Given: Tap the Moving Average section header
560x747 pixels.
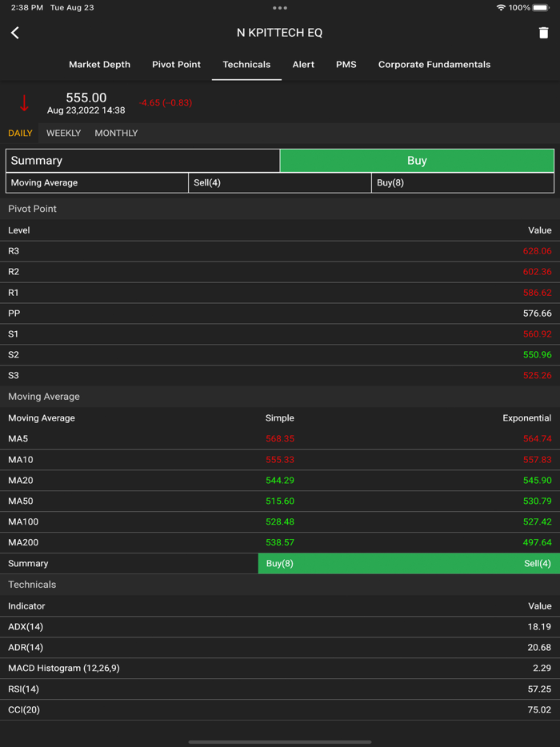Looking at the screenshot, I should [280, 397].
